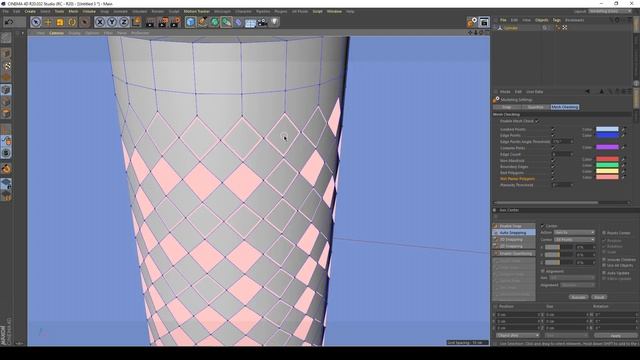Select the Move tool
640x360 pixels.
(48, 22)
